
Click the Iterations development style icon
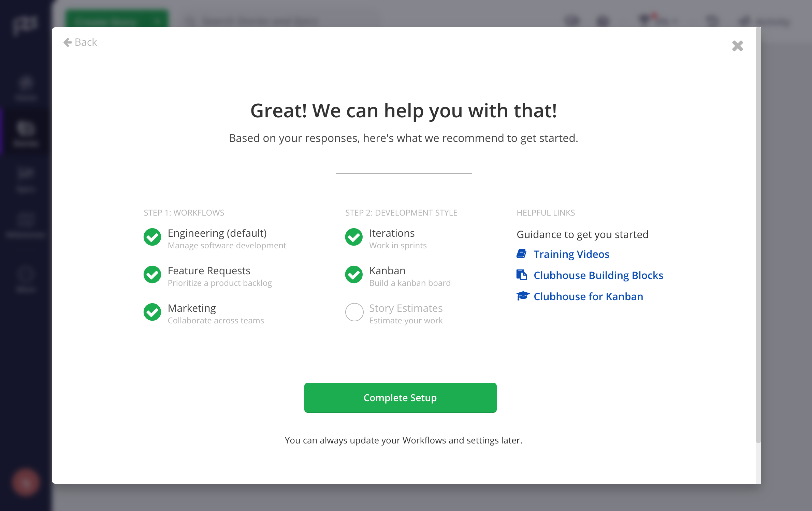point(354,236)
